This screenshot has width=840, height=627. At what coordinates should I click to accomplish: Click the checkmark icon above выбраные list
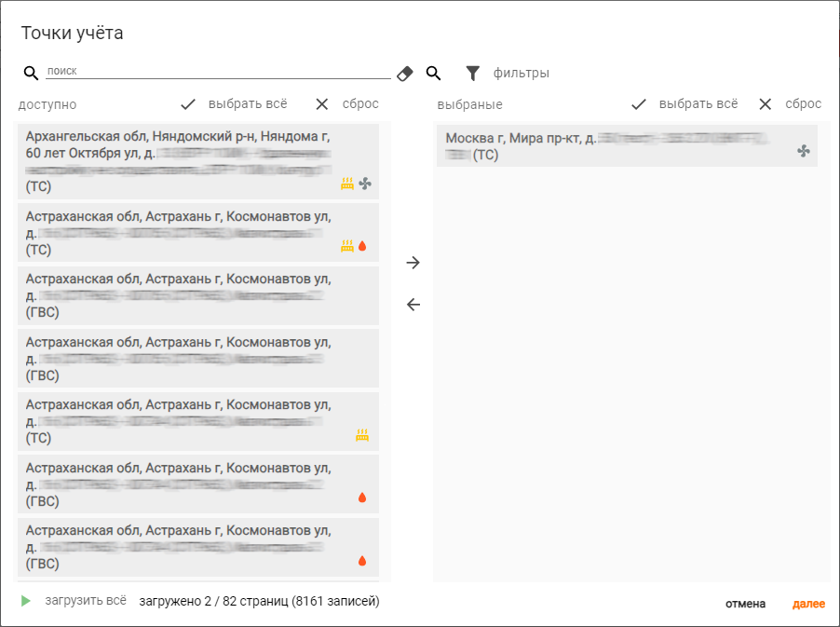pos(639,104)
